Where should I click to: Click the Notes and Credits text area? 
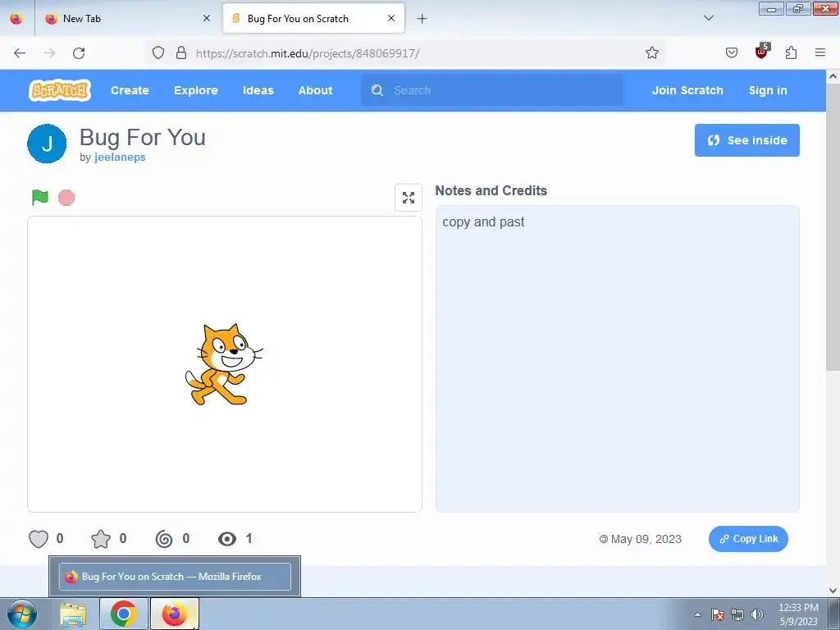click(617, 358)
